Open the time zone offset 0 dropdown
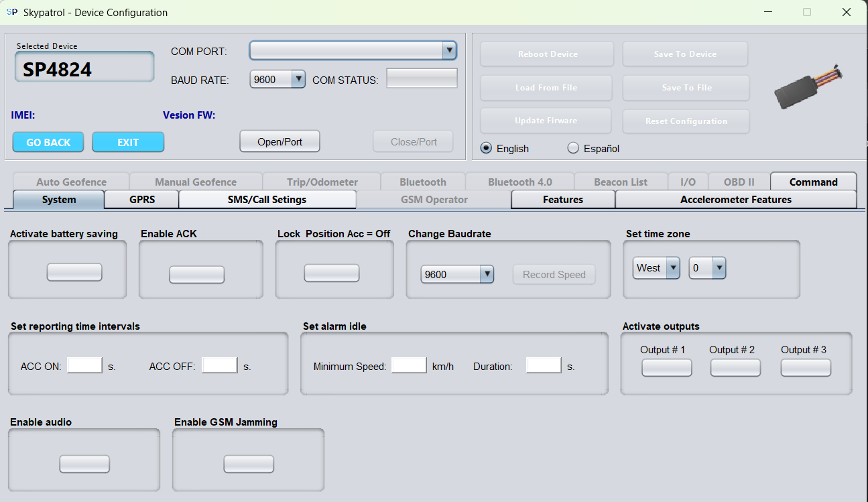The image size is (868, 502). (x=708, y=268)
